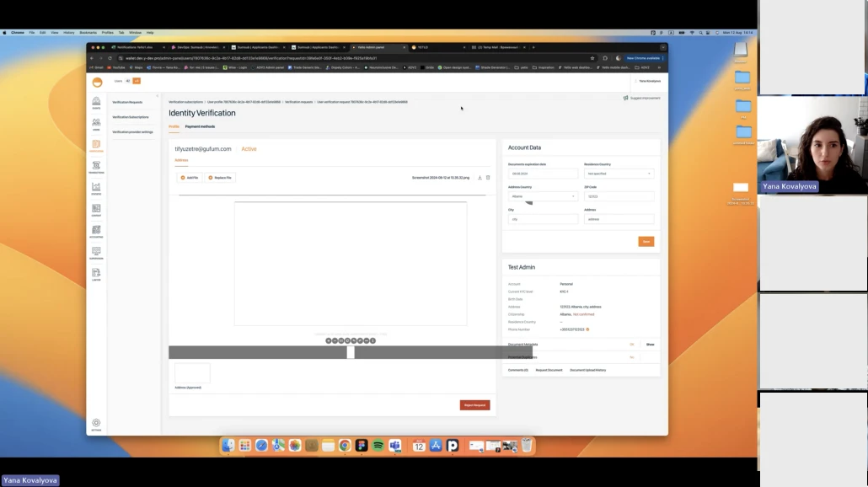Screen dimensions: 868x487
Task: Click the ZIP Code input field
Action: click(x=619, y=196)
